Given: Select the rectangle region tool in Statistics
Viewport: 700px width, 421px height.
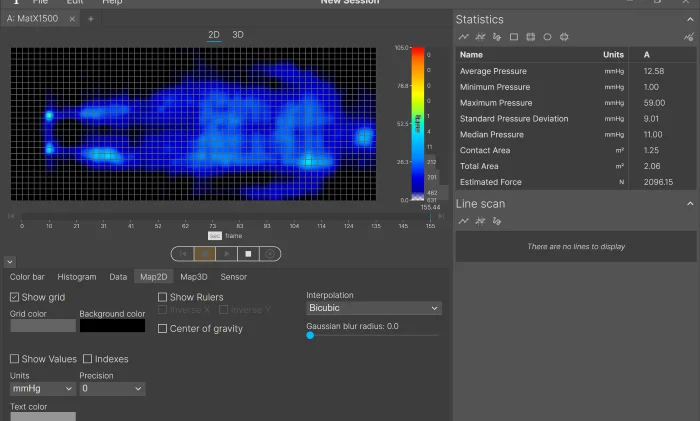Looking at the screenshot, I should (514, 37).
